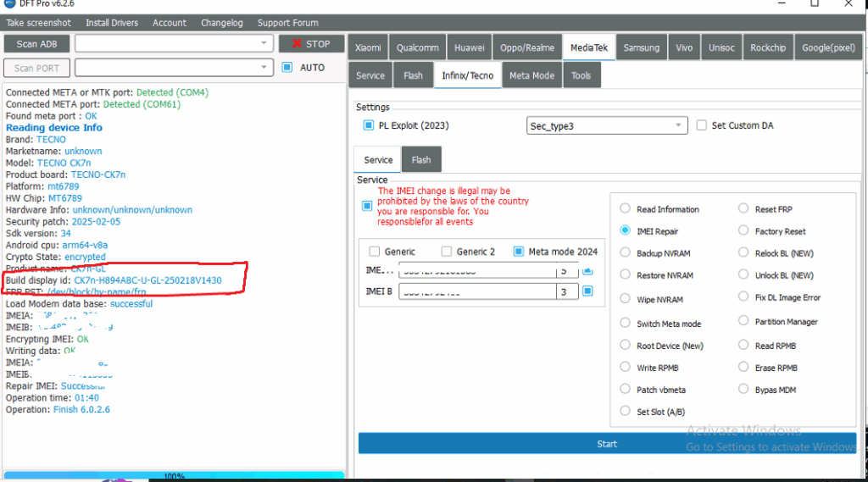Select the Unlock BL (NEW) radio button
The width and height of the screenshot is (868, 482).
coord(743,275)
